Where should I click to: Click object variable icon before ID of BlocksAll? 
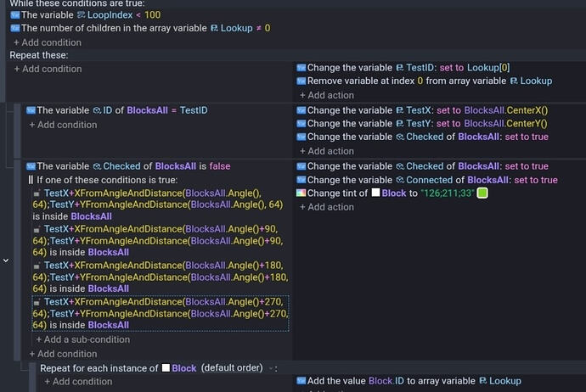pos(97,110)
